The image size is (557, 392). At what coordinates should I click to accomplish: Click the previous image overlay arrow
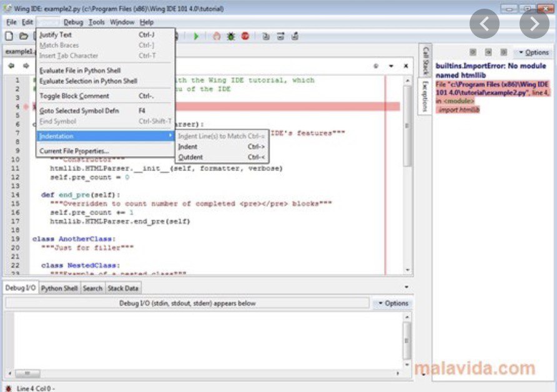(x=484, y=24)
